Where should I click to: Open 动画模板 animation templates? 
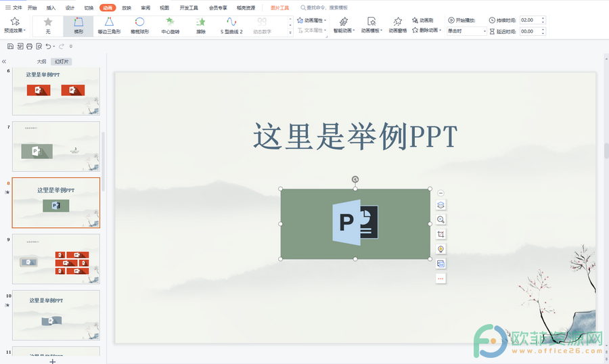click(x=371, y=25)
